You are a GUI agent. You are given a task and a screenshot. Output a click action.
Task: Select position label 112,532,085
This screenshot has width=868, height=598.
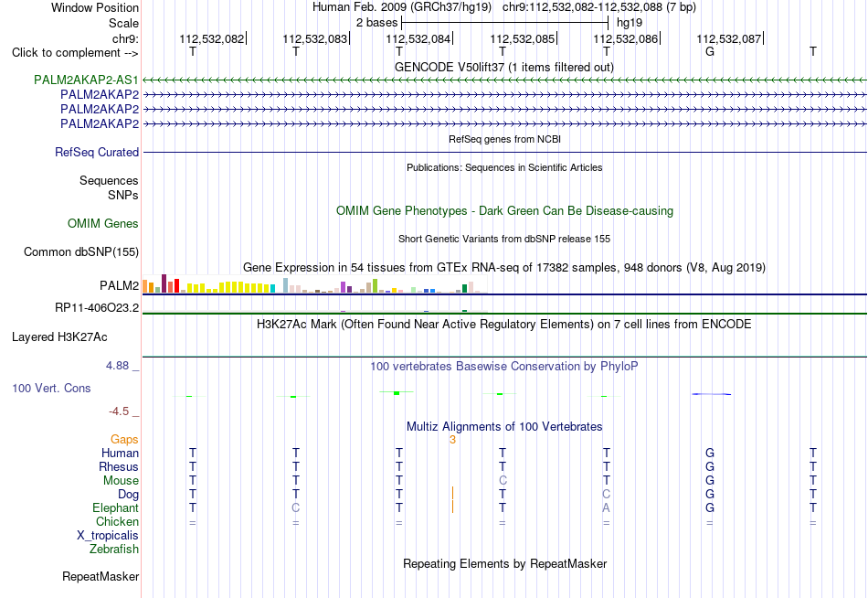[522, 38]
